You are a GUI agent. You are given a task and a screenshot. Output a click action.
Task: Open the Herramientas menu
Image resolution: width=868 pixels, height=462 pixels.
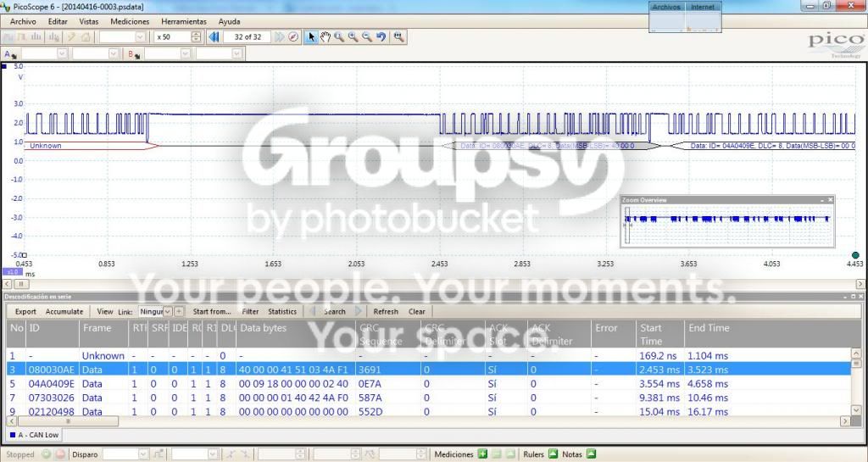[x=184, y=21]
